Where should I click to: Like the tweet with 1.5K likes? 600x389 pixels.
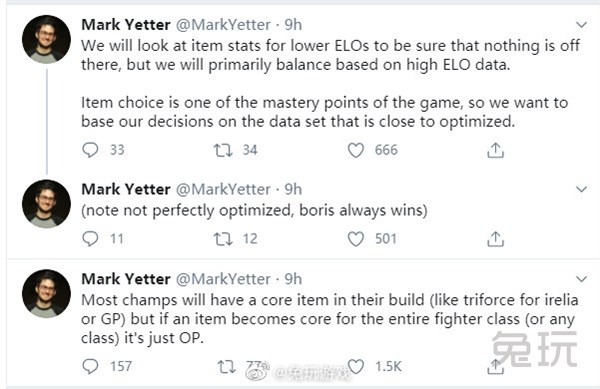pos(355,366)
